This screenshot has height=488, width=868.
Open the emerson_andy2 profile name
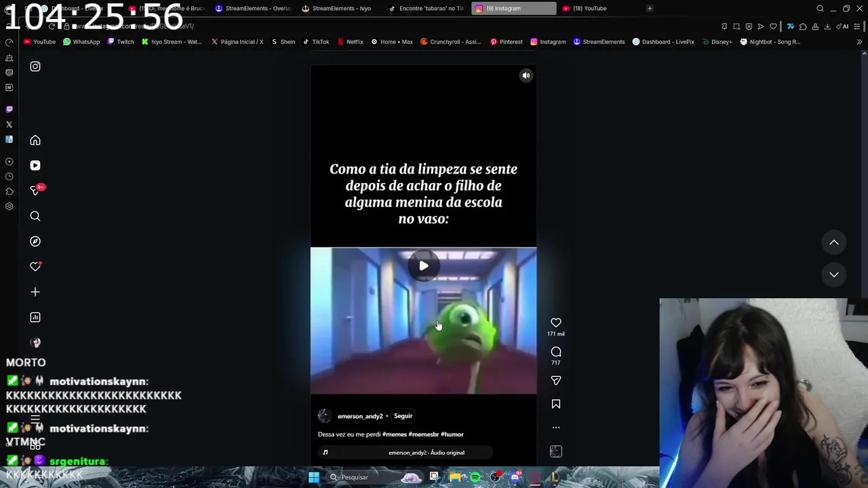(360, 416)
